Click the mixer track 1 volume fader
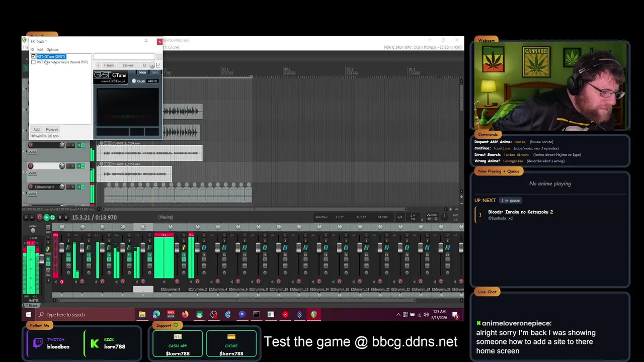Screen dimensions: 644x362 click(x=61, y=248)
